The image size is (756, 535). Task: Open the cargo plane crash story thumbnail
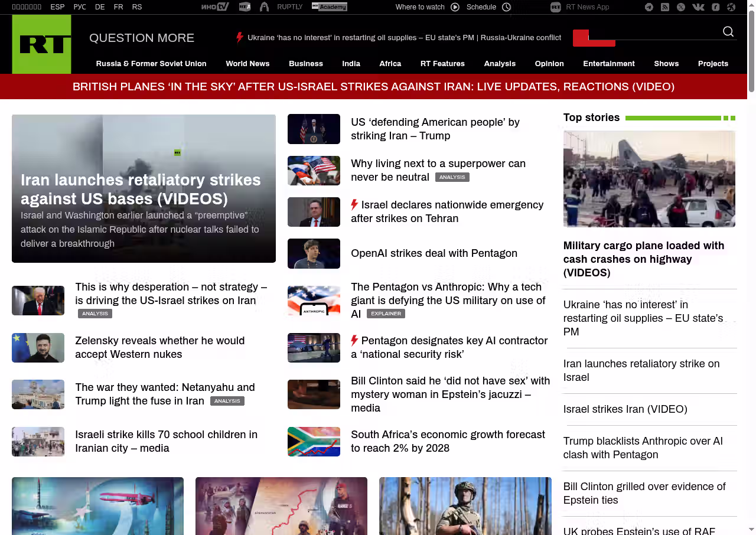(x=649, y=179)
